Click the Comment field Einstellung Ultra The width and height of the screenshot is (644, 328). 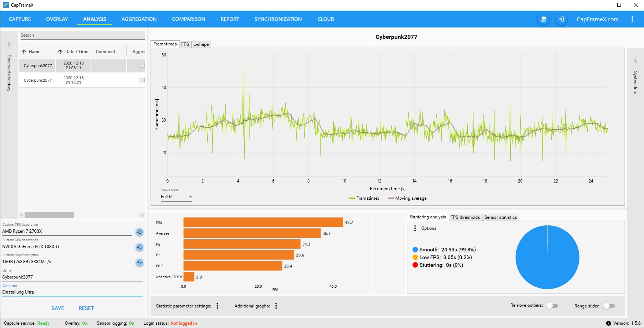73,292
